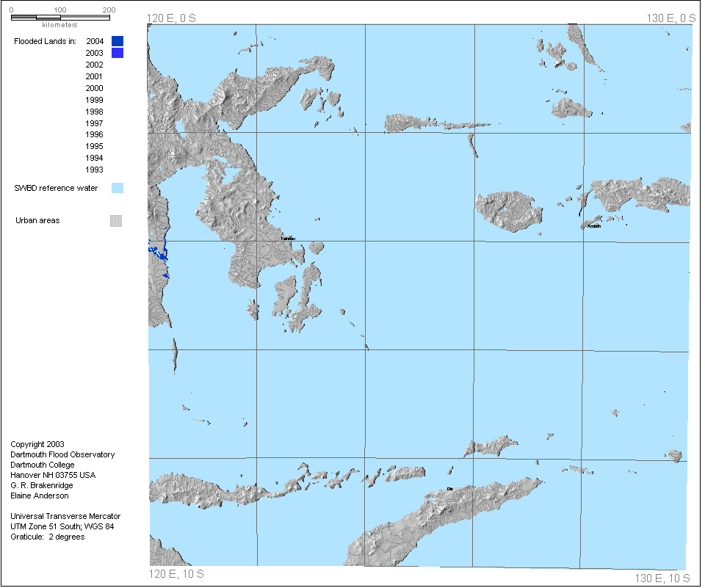Select the 1993 year legend entry

(94, 170)
